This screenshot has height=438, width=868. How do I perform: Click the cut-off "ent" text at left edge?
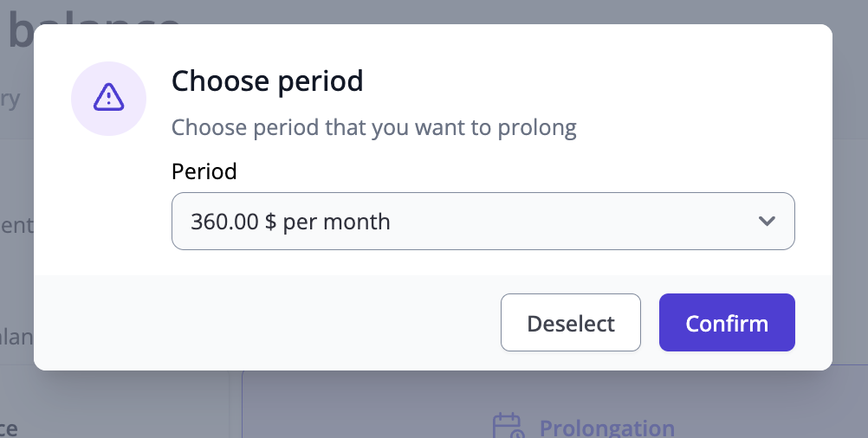pos(17,226)
